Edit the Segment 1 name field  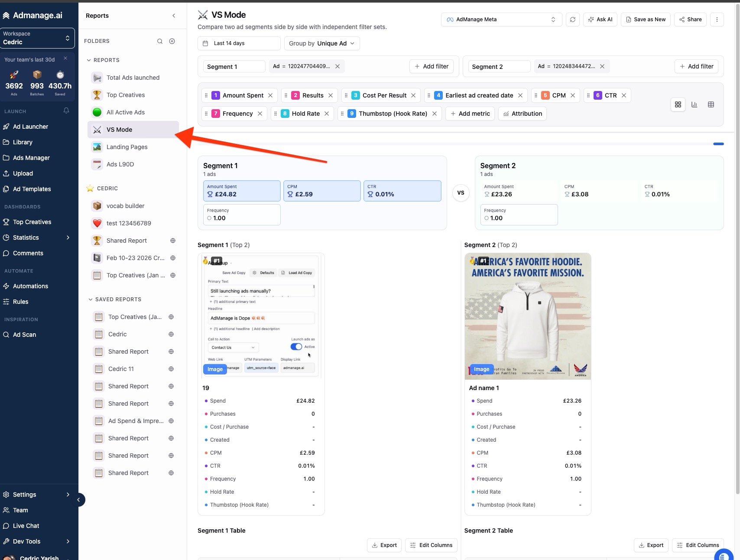point(234,66)
